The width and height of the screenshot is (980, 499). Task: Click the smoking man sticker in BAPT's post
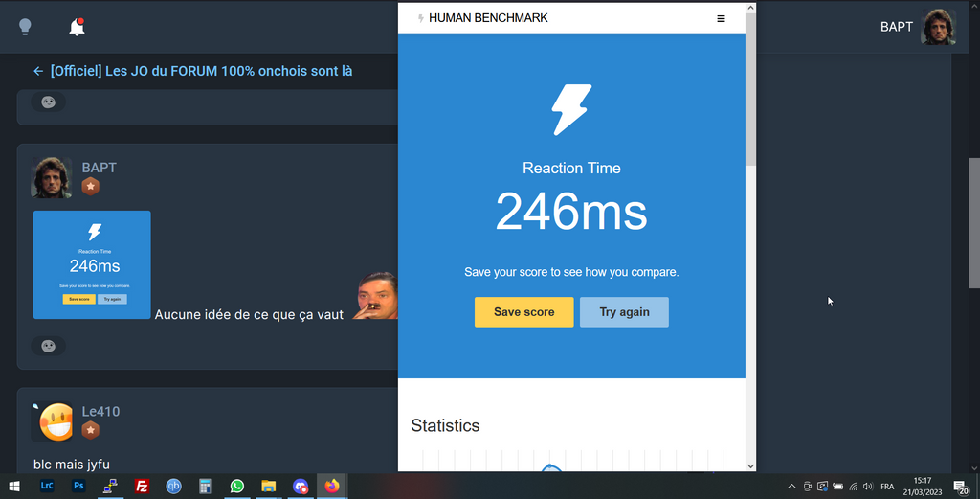(375, 296)
